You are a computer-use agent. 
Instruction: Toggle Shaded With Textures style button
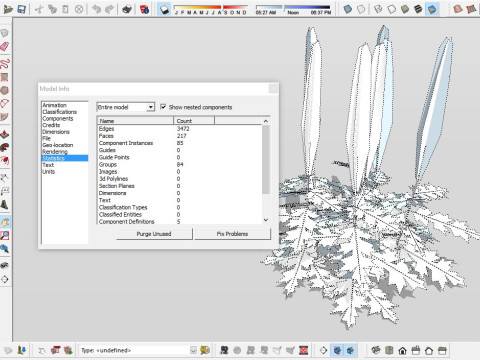click(418, 9)
